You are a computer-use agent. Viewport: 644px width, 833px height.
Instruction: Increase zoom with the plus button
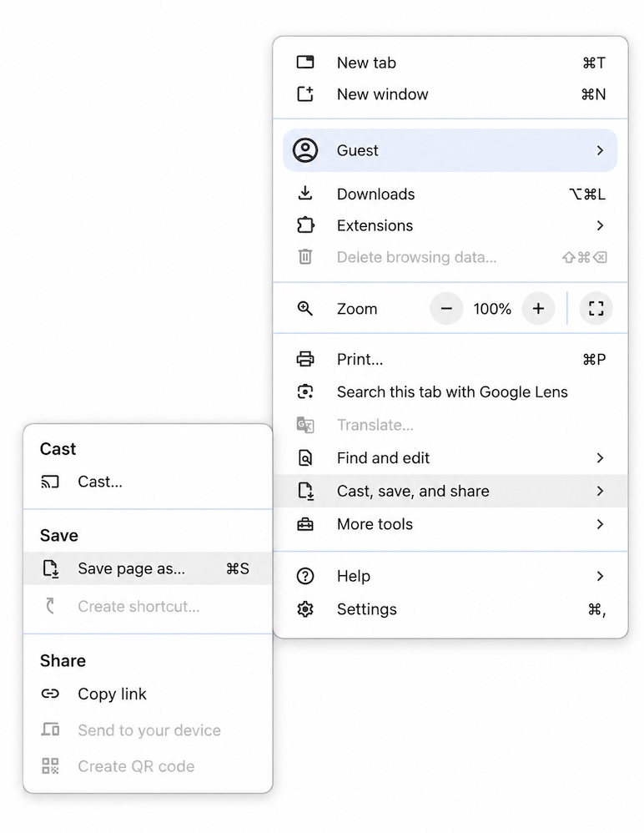pyautogui.click(x=538, y=308)
